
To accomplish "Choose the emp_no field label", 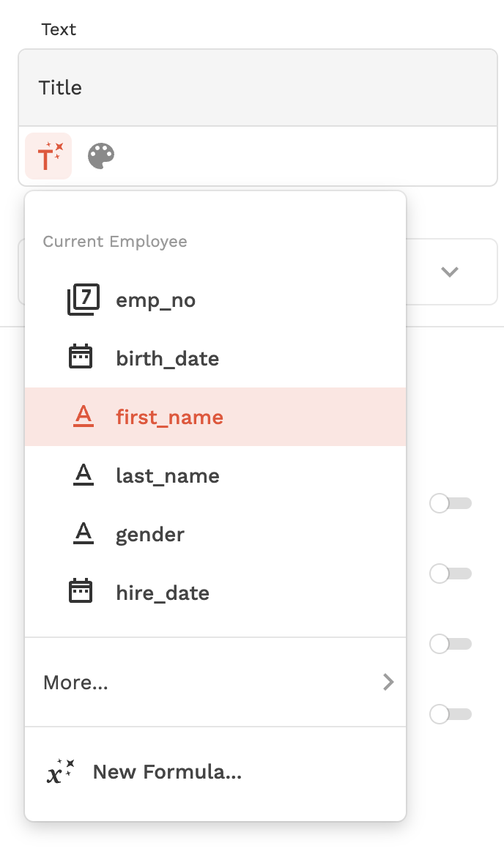I will click(155, 300).
